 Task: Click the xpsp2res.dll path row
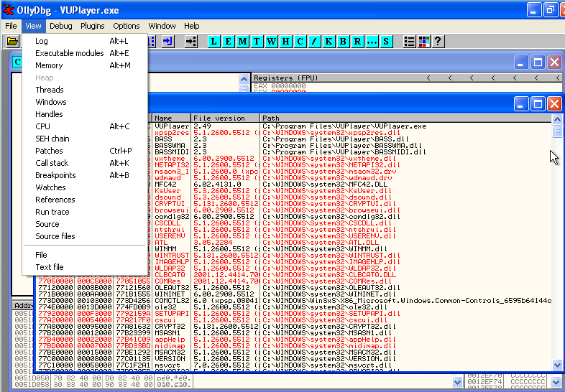[331, 133]
